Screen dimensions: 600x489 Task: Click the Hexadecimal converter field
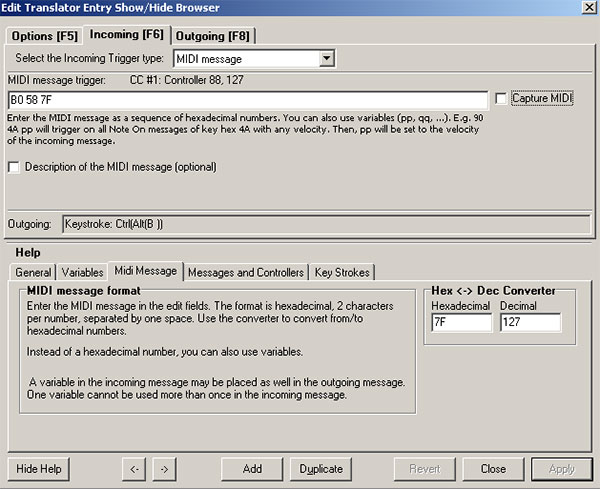point(461,322)
